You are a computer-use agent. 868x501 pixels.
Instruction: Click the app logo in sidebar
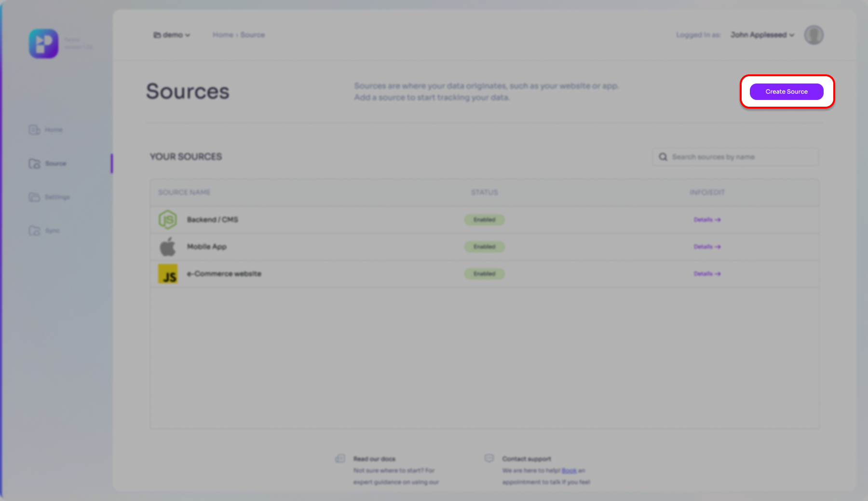(x=43, y=43)
